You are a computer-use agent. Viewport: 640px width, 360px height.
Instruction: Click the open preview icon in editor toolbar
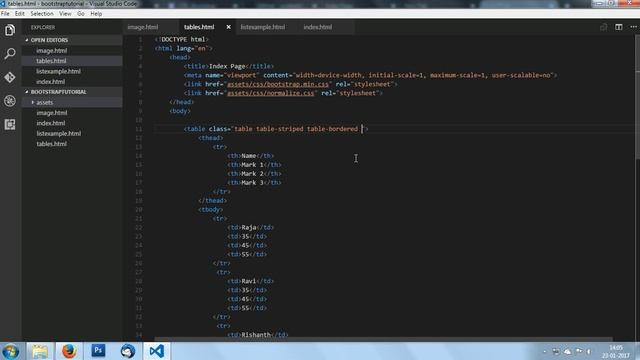click(x=604, y=27)
